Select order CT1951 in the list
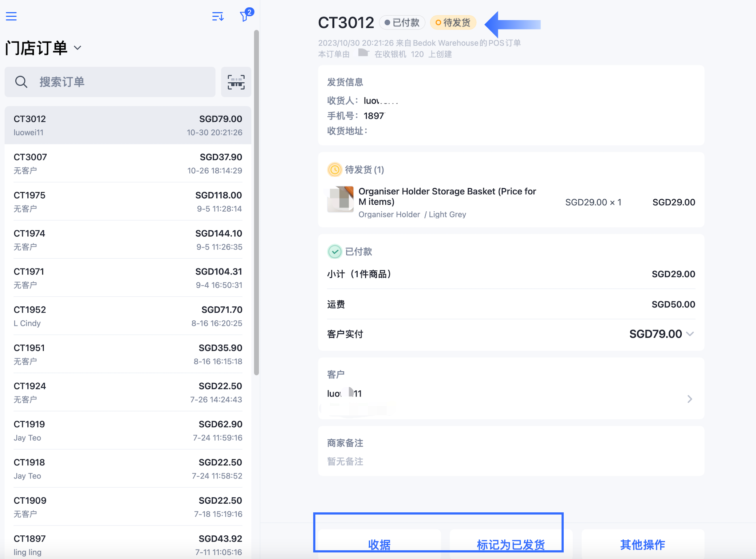Screen dimensions: 756x559 [x=128, y=354]
